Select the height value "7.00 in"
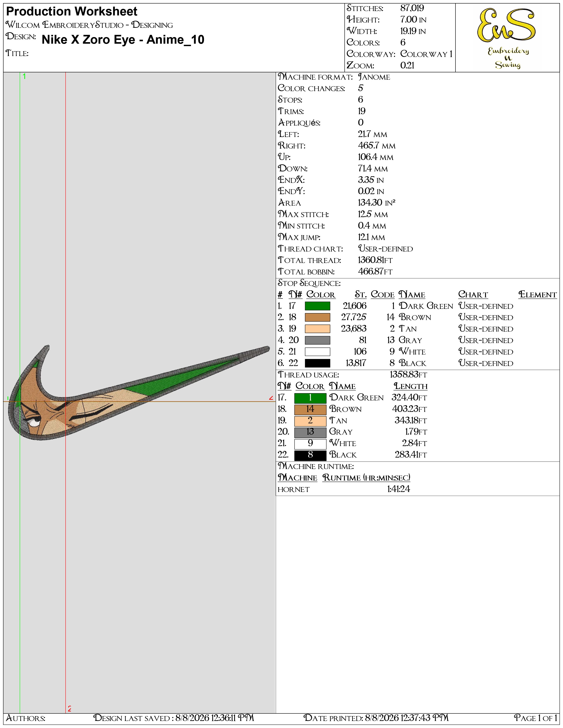Screen dimensions: 563x728 pyautogui.click(x=413, y=20)
